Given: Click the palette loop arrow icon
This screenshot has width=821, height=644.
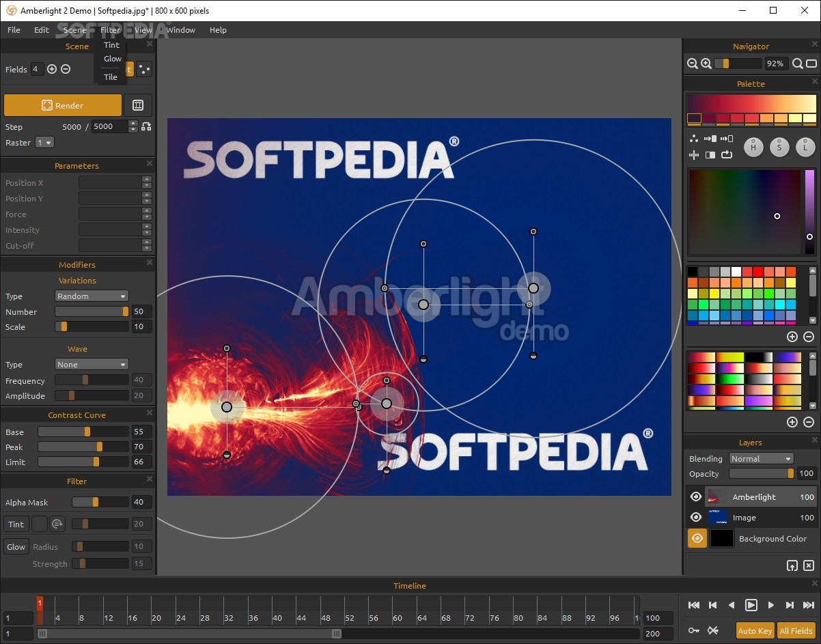Looking at the screenshot, I should pyautogui.click(x=727, y=155).
